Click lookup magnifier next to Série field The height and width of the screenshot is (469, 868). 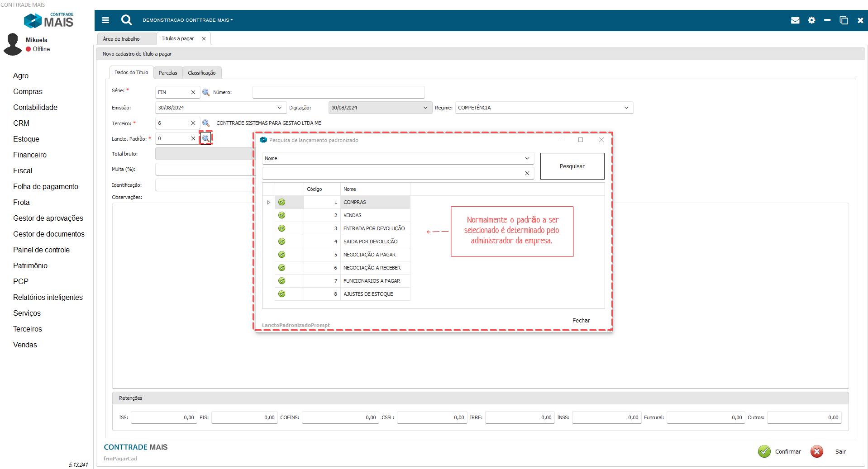[x=206, y=92]
